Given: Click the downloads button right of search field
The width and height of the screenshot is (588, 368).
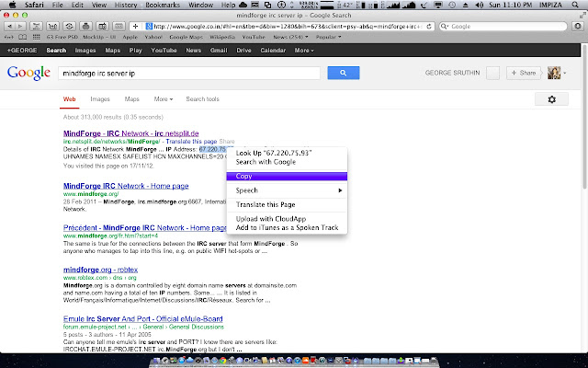Looking at the screenshot, I should point(579,27).
